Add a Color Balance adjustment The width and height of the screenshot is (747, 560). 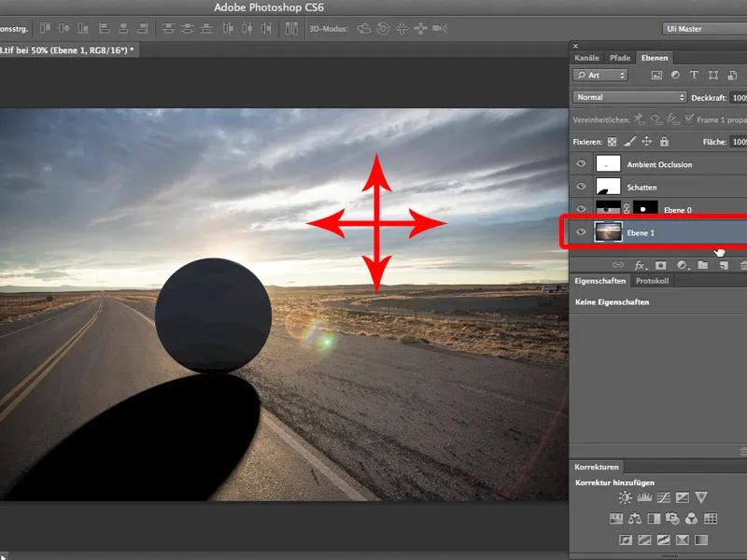(x=635, y=519)
